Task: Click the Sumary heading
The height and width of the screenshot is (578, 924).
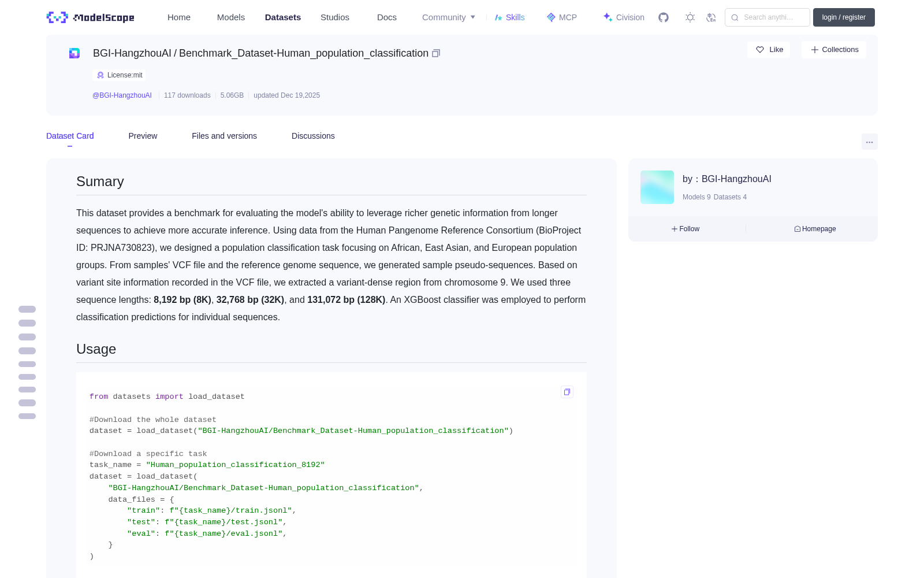Action: tap(100, 181)
